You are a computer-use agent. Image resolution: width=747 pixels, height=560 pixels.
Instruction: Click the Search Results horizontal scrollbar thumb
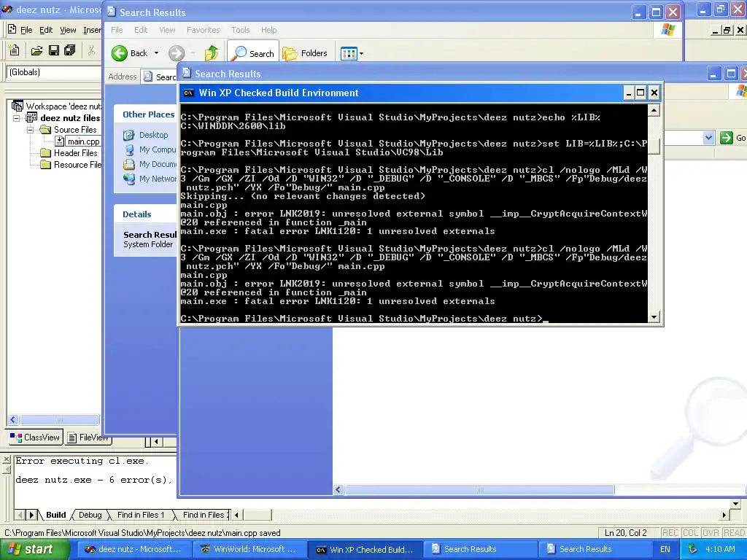tap(480, 489)
